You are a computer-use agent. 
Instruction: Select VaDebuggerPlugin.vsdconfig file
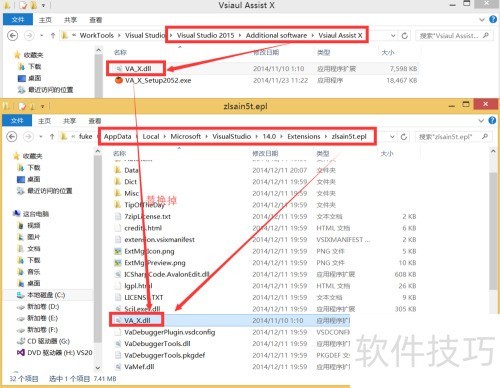click(165, 332)
